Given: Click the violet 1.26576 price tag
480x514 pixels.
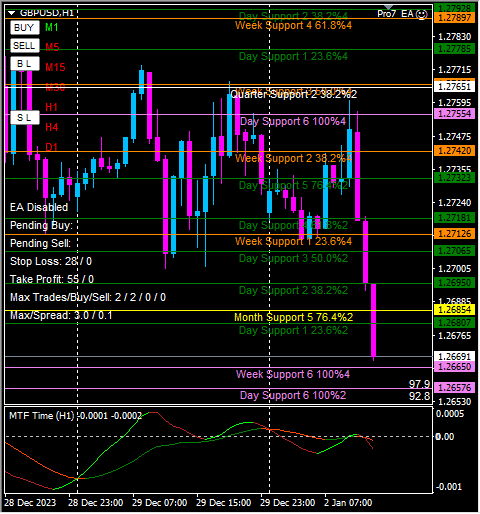Looking at the screenshot, I should click(454, 388).
